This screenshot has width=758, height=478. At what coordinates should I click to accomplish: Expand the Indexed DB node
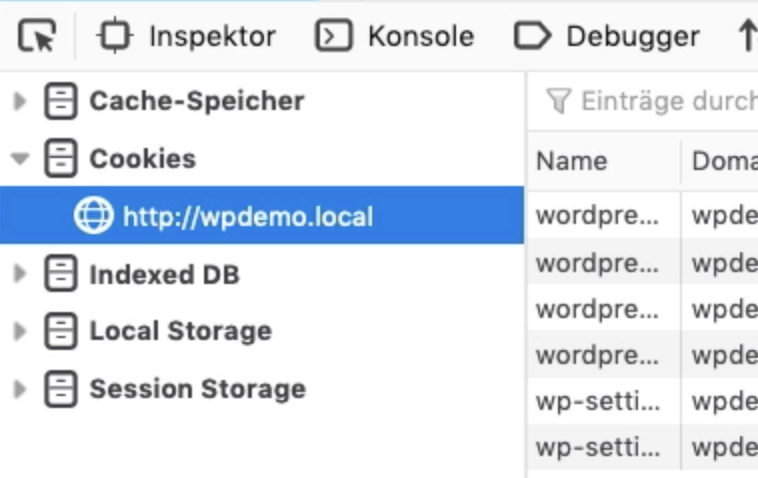click(x=20, y=274)
